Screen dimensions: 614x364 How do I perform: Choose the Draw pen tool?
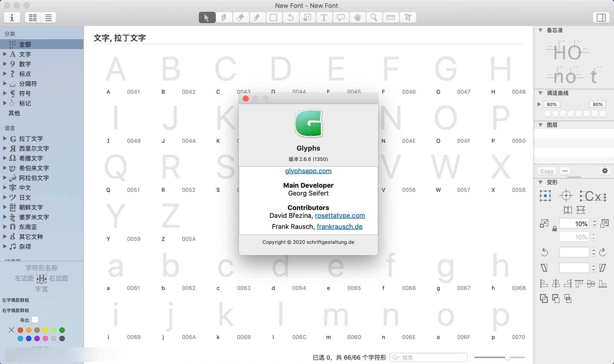pyautogui.click(x=224, y=18)
